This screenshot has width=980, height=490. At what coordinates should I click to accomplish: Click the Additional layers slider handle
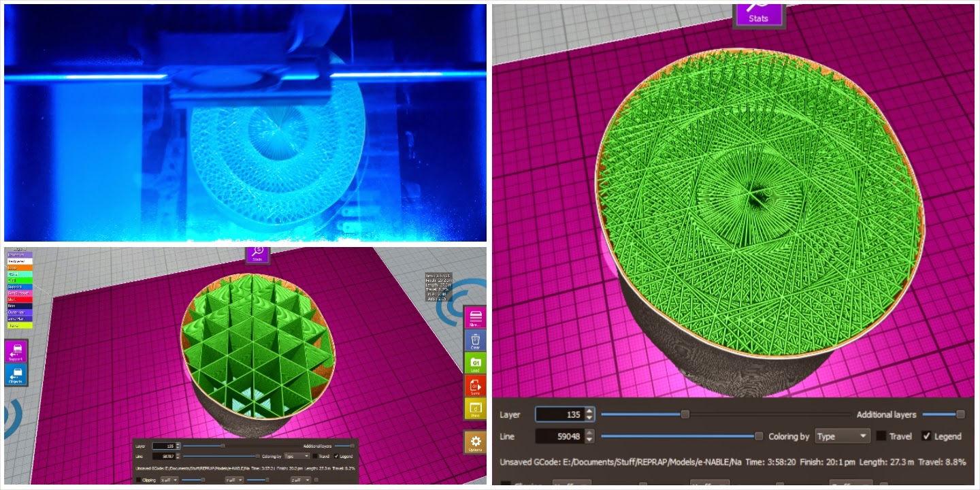[960, 414]
